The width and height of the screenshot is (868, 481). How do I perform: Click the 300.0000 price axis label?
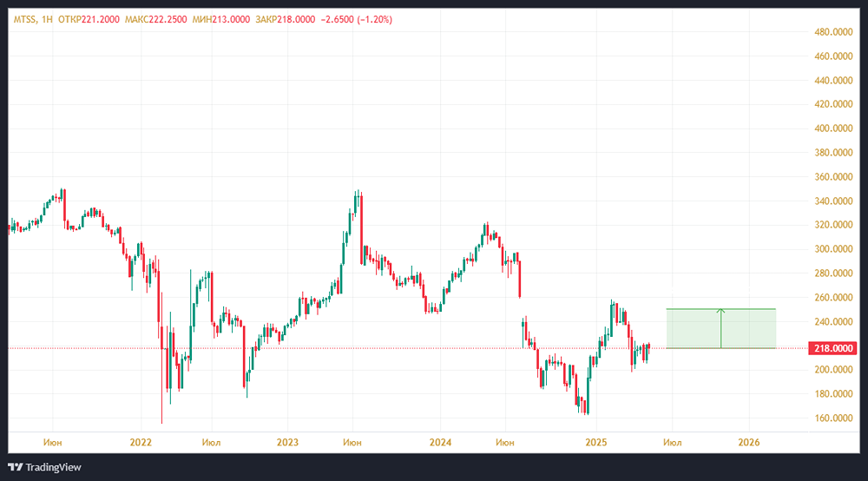[831, 249]
